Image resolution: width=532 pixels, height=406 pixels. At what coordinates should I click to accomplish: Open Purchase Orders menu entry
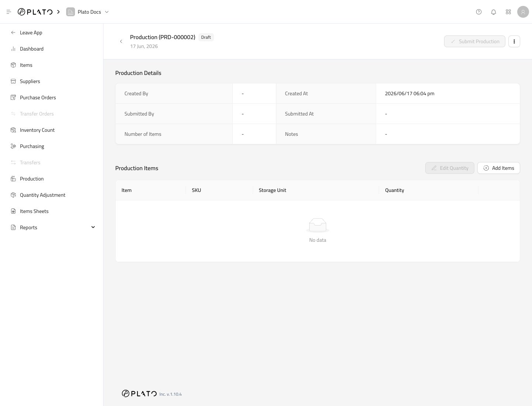[38, 97]
